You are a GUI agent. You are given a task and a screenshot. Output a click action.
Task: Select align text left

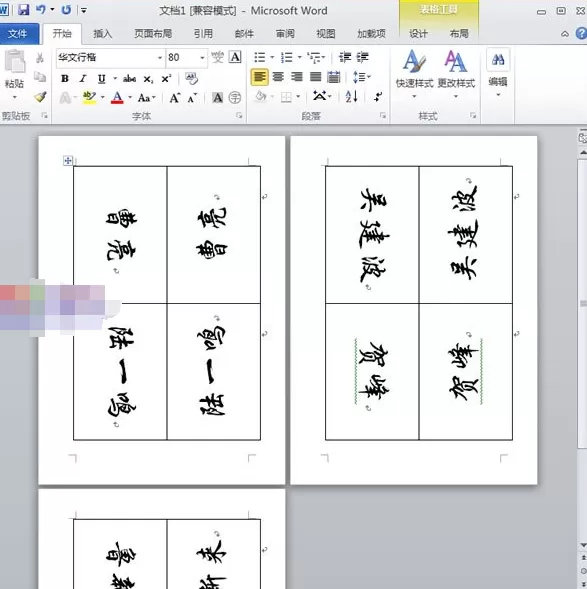point(260,77)
